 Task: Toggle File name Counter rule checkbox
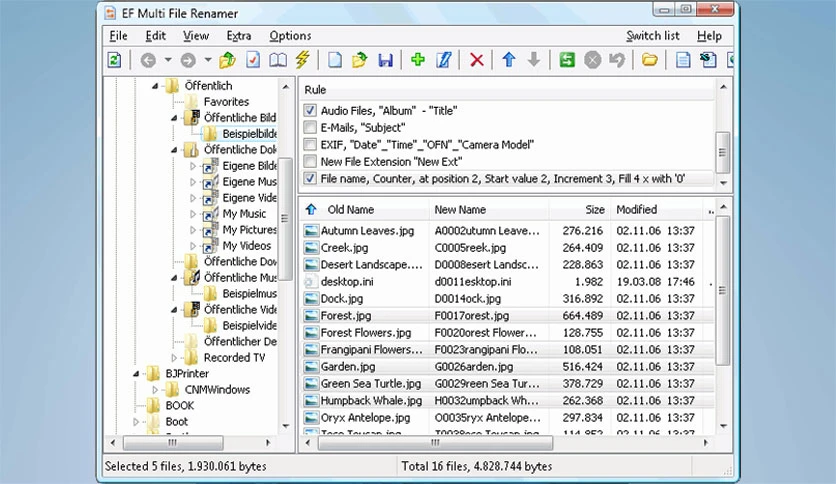(x=310, y=179)
